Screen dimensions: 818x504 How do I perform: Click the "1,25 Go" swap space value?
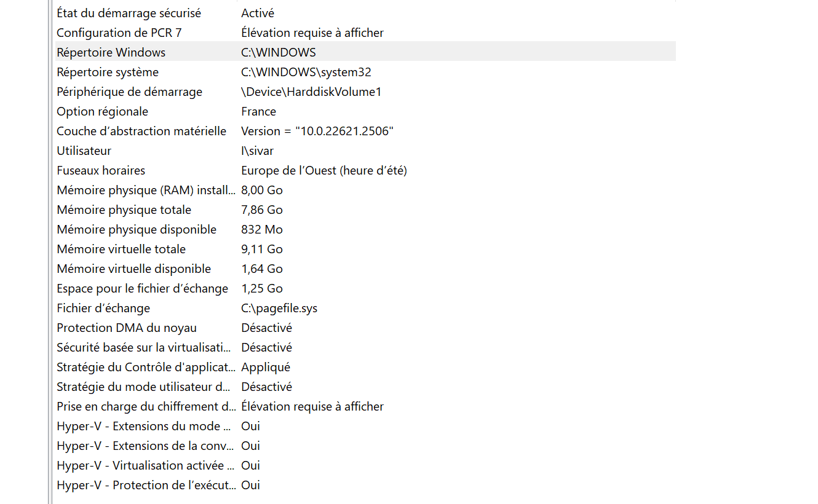tap(262, 288)
